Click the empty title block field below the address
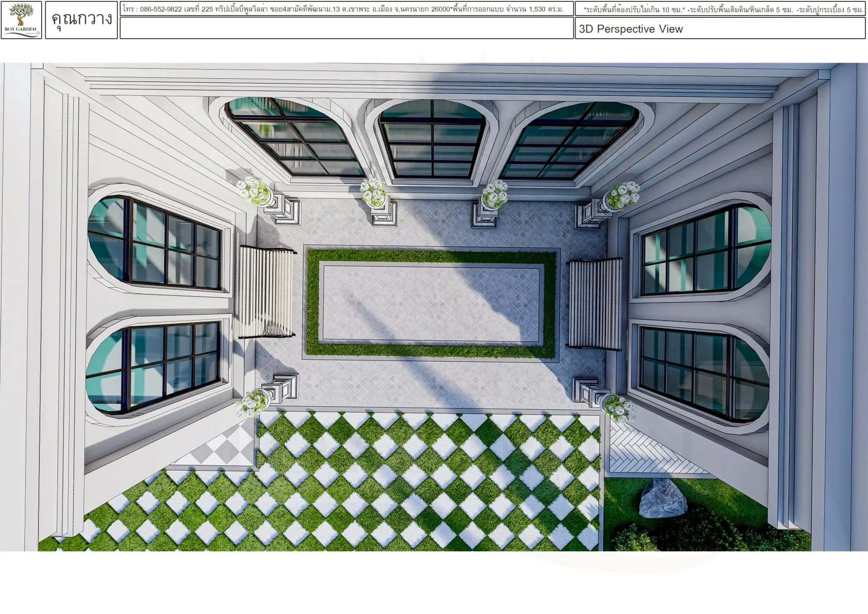This screenshot has width=868, height=614. pyautogui.click(x=346, y=28)
